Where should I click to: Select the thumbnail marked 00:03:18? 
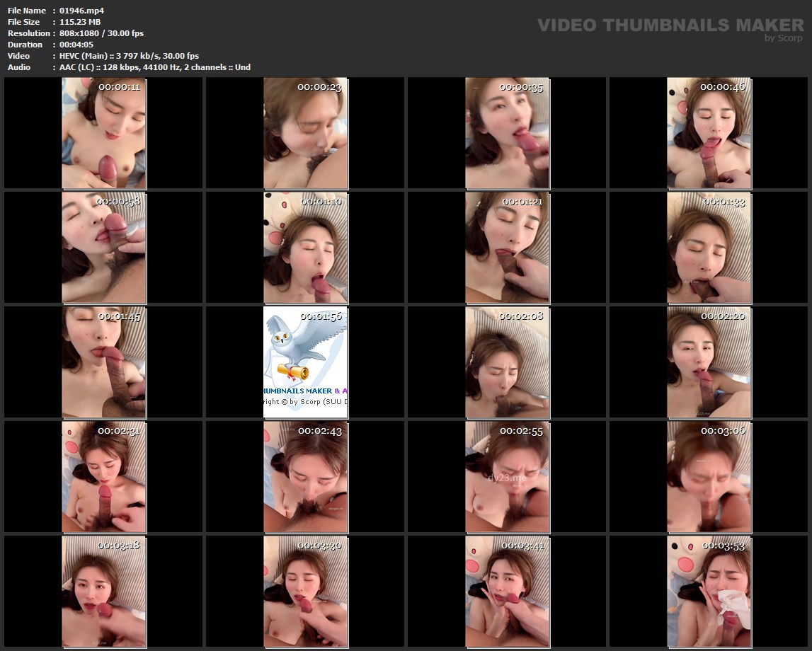pyautogui.click(x=104, y=591)
